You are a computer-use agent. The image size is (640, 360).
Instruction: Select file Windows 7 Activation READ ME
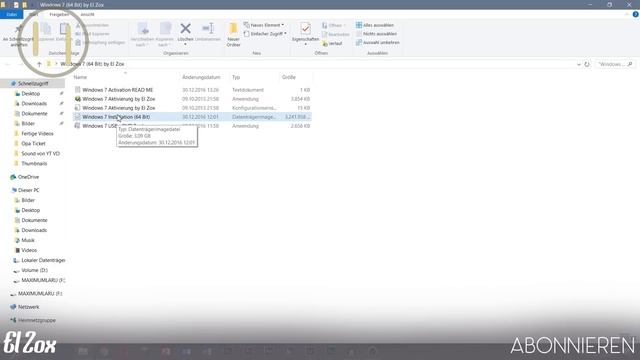point(192,90)
